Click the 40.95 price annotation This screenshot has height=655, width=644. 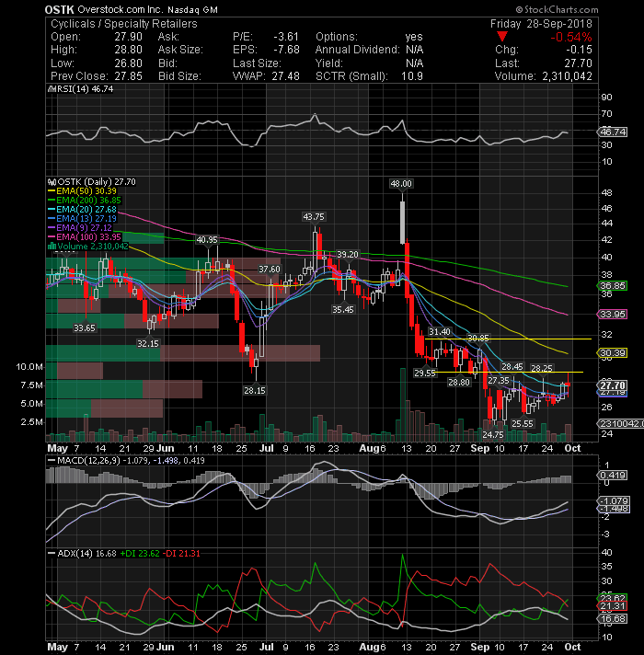click(x=207, y=240)
